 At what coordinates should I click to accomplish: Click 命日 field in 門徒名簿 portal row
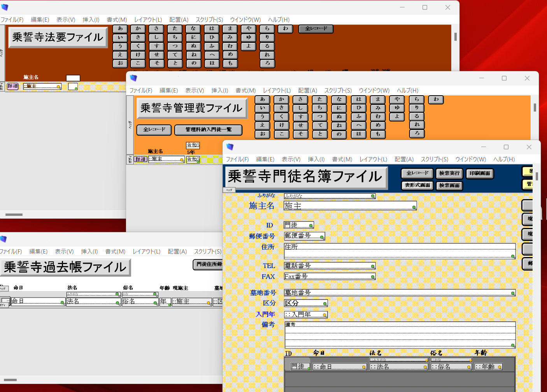click(340, 367)
